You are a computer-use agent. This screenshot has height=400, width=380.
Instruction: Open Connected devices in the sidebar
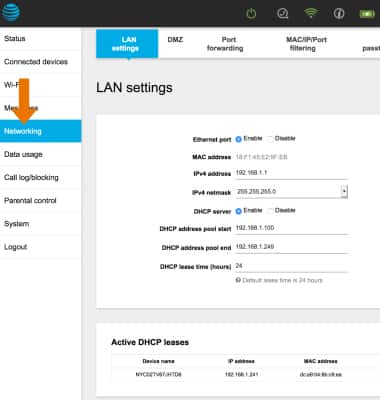click(40, 62)
